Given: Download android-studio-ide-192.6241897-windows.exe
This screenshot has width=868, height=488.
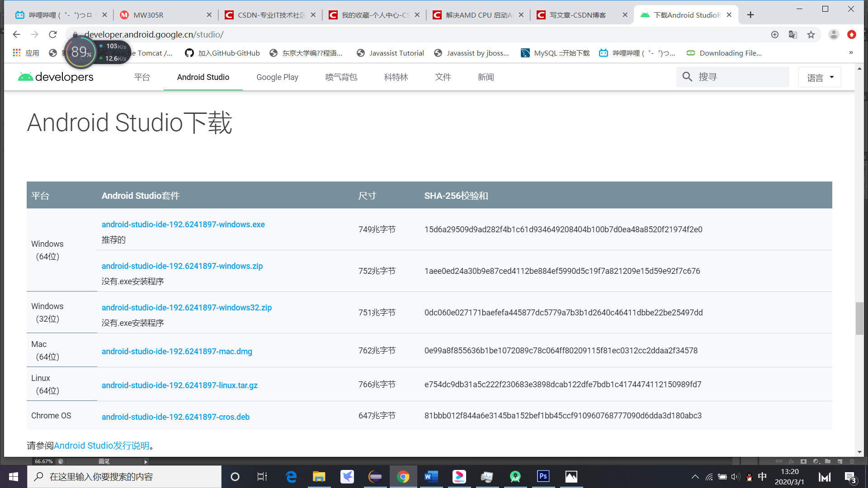Looking at the screenshot, I should [183, 224].
